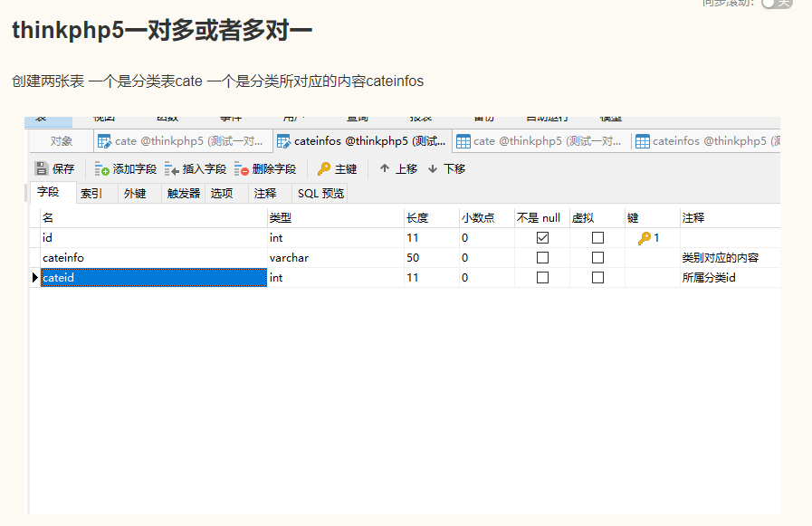Viewport: 812px width, 526px height.
Task: Click the comment 类别对应的内容
Action: pyautogui.click(x=721, y=258)
